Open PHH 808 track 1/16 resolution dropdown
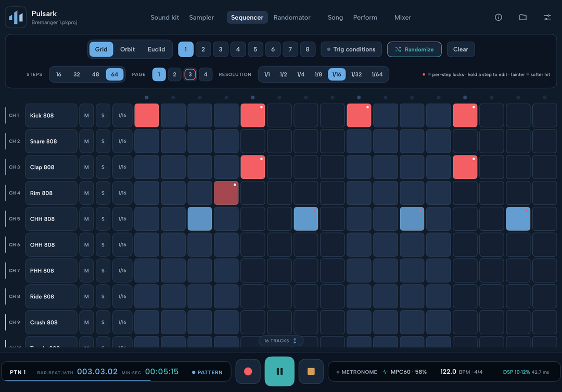 click(122, 271)
